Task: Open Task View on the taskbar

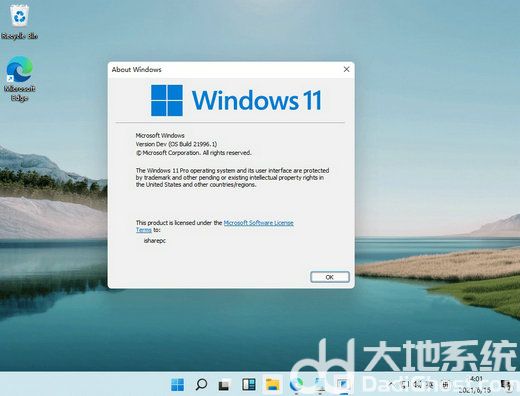Action: (x=224, y=385)
